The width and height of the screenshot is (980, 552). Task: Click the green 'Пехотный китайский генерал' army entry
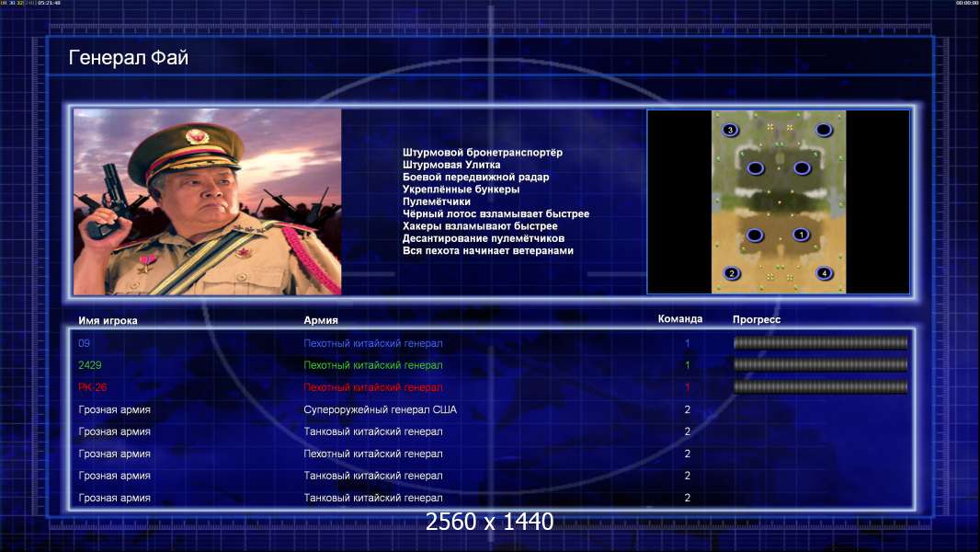point(373,365)
